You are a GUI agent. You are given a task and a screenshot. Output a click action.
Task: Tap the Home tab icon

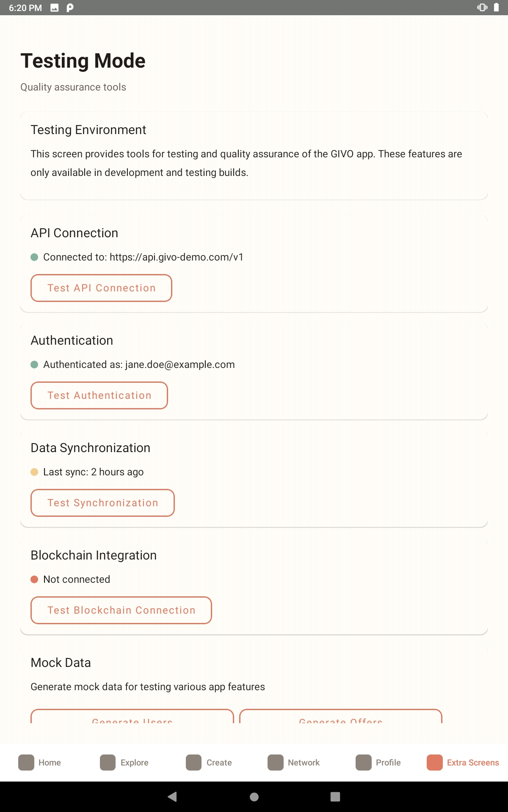click(x=26, y=763)
